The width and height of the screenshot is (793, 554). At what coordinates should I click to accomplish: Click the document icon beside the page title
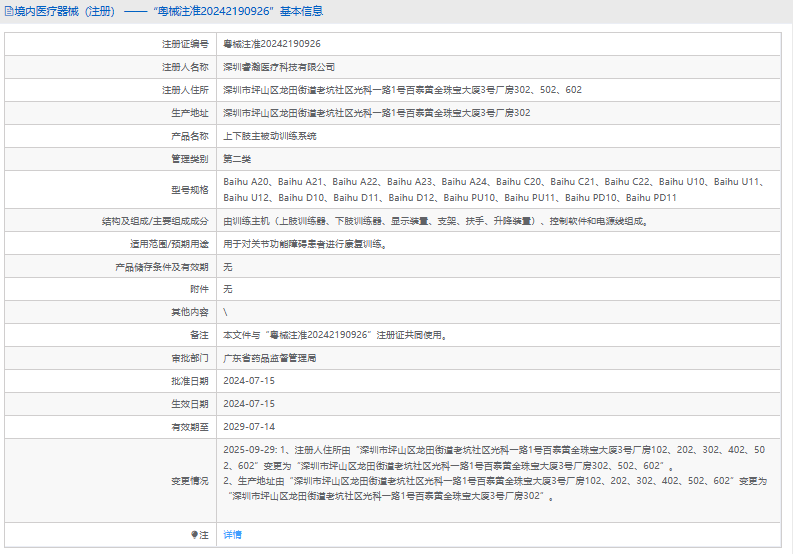point(9,11)
